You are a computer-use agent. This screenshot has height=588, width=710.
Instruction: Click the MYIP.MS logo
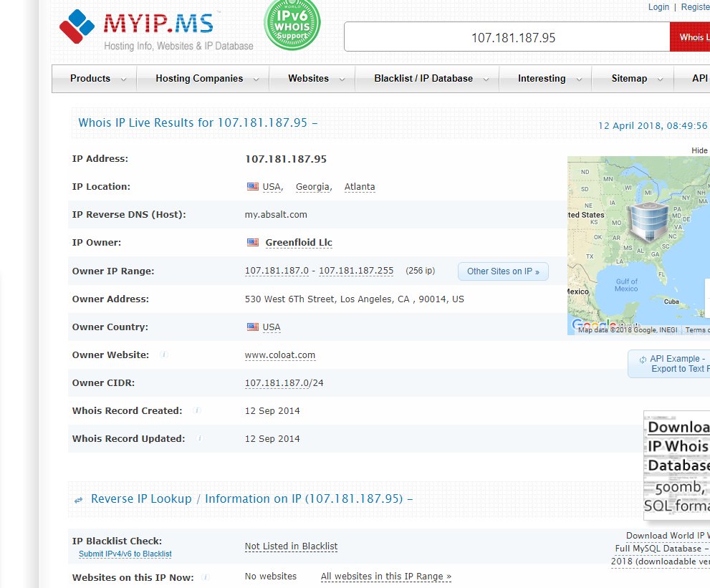(x=156, y=29)
